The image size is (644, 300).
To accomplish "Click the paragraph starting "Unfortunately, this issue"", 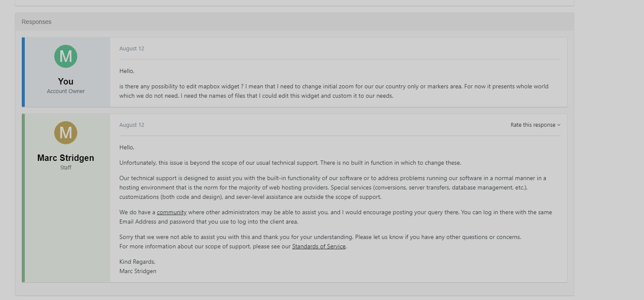I will 290,163.
